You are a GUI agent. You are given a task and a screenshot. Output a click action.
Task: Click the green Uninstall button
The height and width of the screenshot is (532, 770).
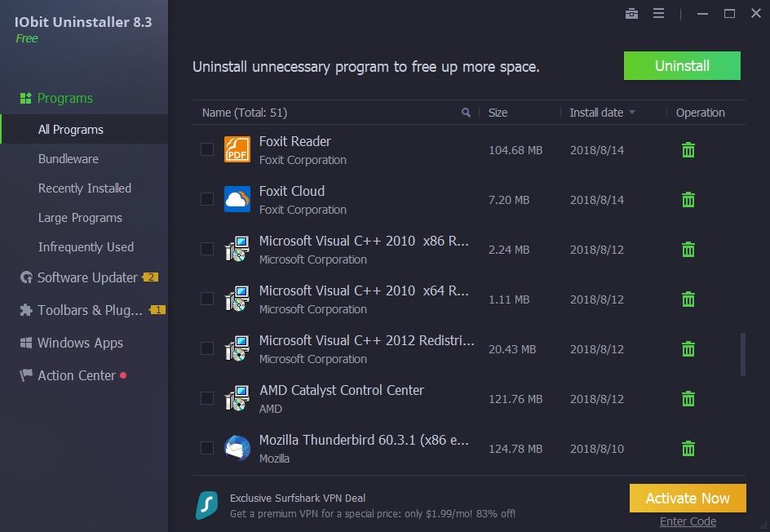coord(682,66)
